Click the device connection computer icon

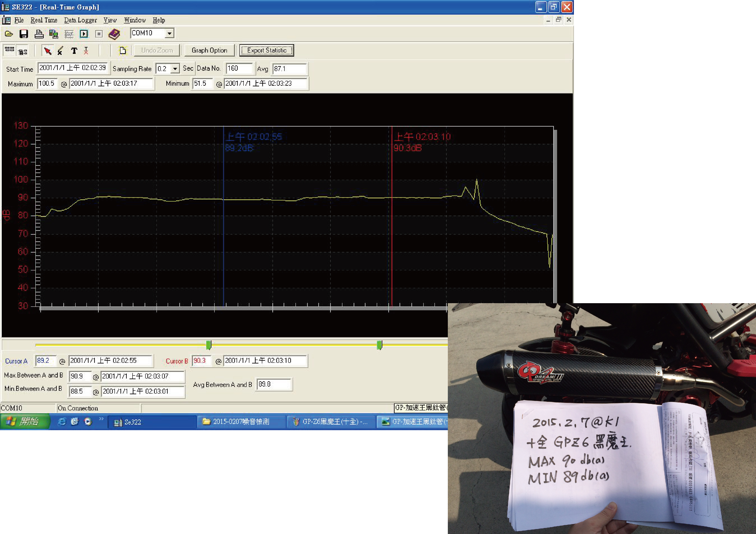53,34
